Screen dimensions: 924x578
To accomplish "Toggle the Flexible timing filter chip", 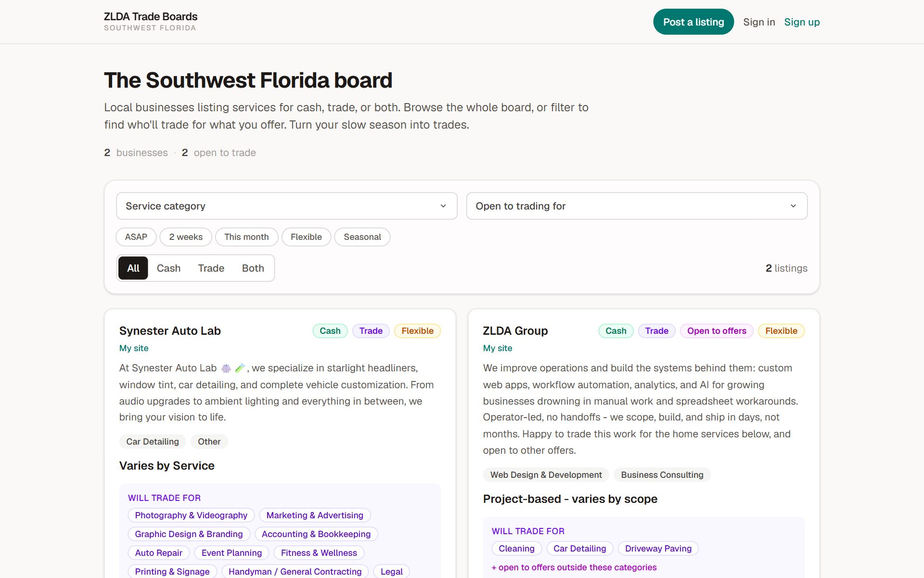I will point(306,237).
